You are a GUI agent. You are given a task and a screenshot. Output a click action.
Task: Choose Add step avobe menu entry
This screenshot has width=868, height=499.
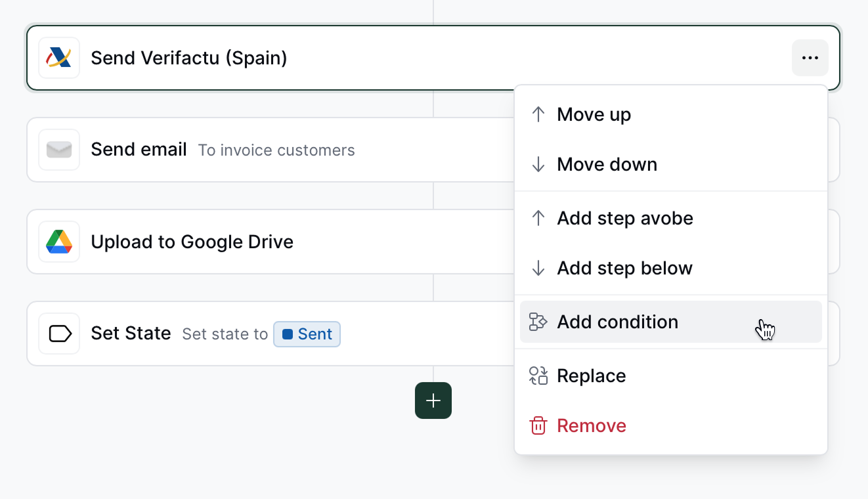(625, 218)
